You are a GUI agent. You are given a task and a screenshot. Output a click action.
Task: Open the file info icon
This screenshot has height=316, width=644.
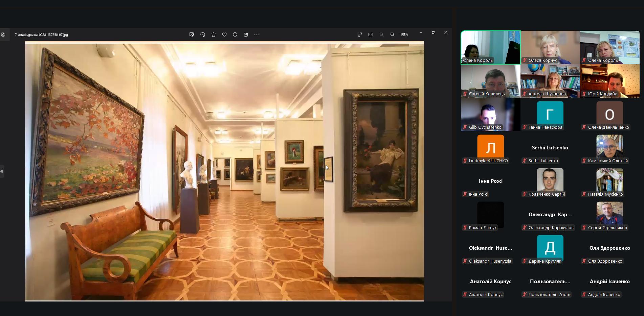[x=235, y=34]
